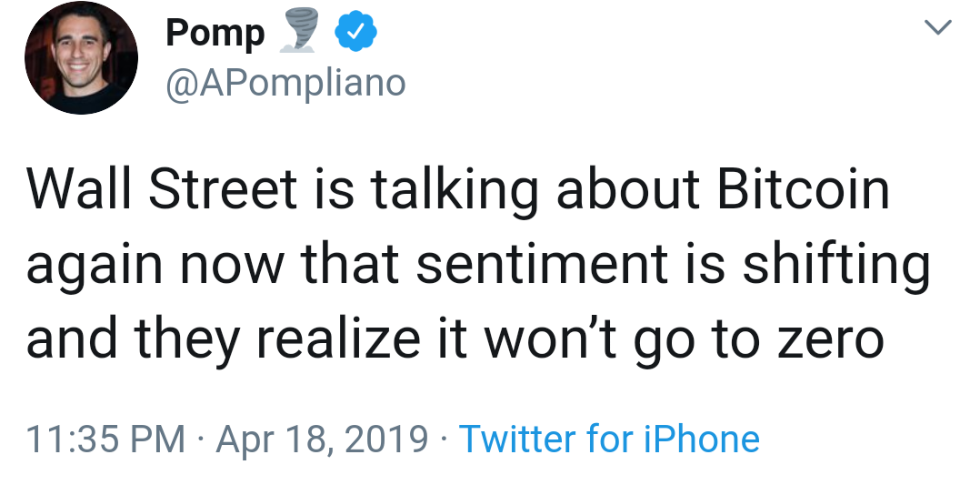This screenshot has width=980, height=495.
Task: Open the tweet options chevron menu
Action: 937,29
